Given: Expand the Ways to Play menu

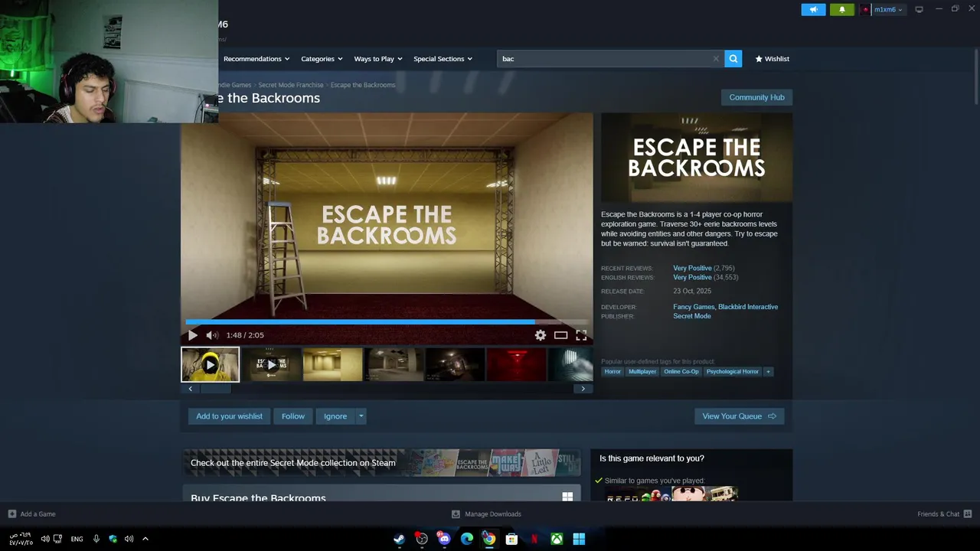Looking at the screenshot, I should (378, 59).
